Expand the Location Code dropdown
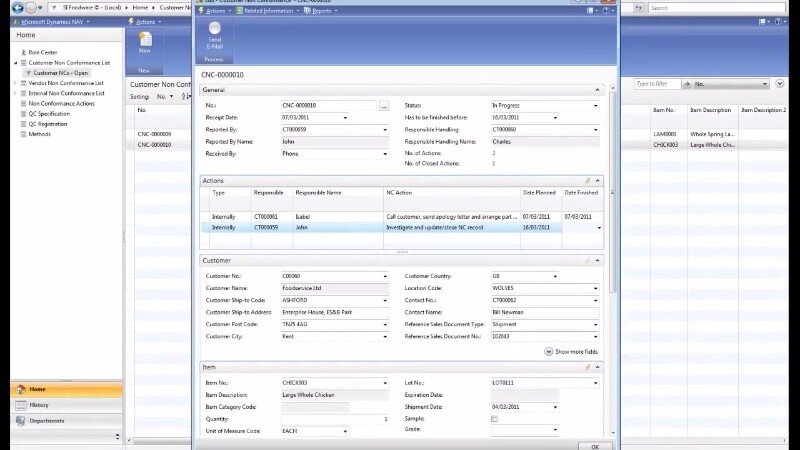Screen dimensions: 800x450 coord(595,288)
